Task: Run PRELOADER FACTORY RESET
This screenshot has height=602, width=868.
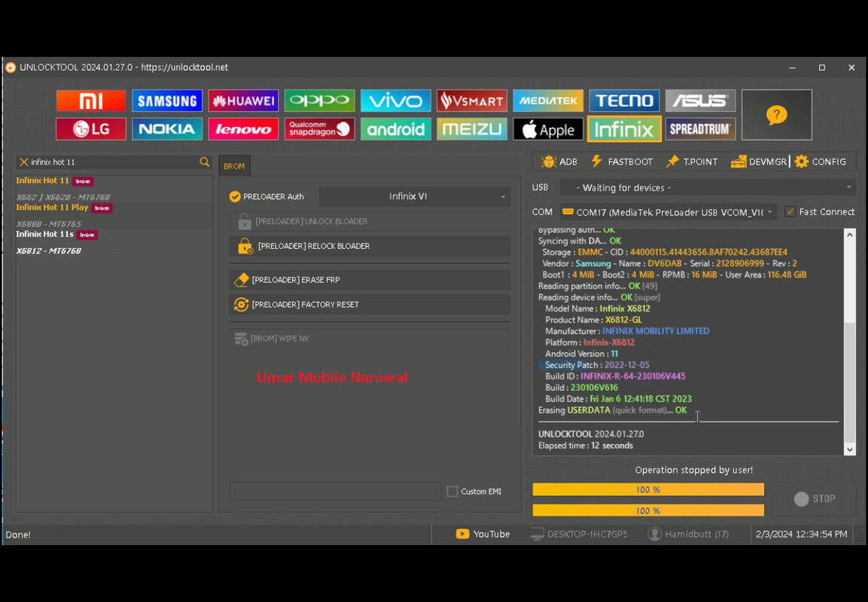Action: pos(370,305)
